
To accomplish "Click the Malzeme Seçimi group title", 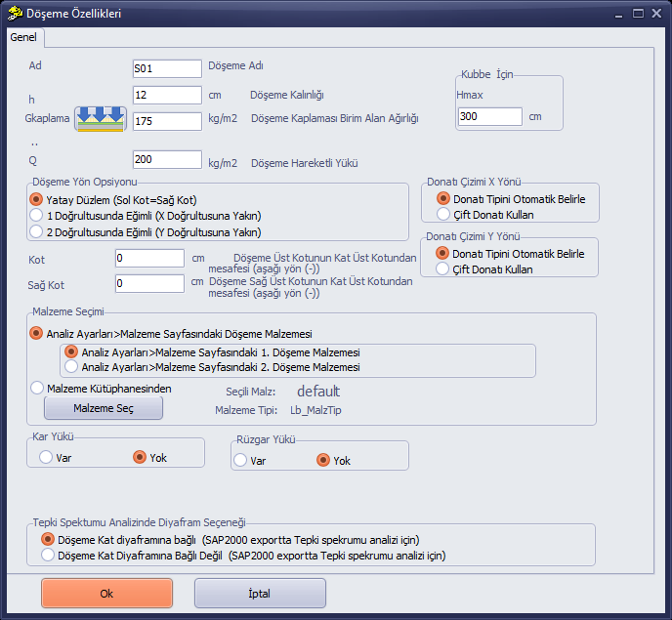I will click(x=68, y=311).
